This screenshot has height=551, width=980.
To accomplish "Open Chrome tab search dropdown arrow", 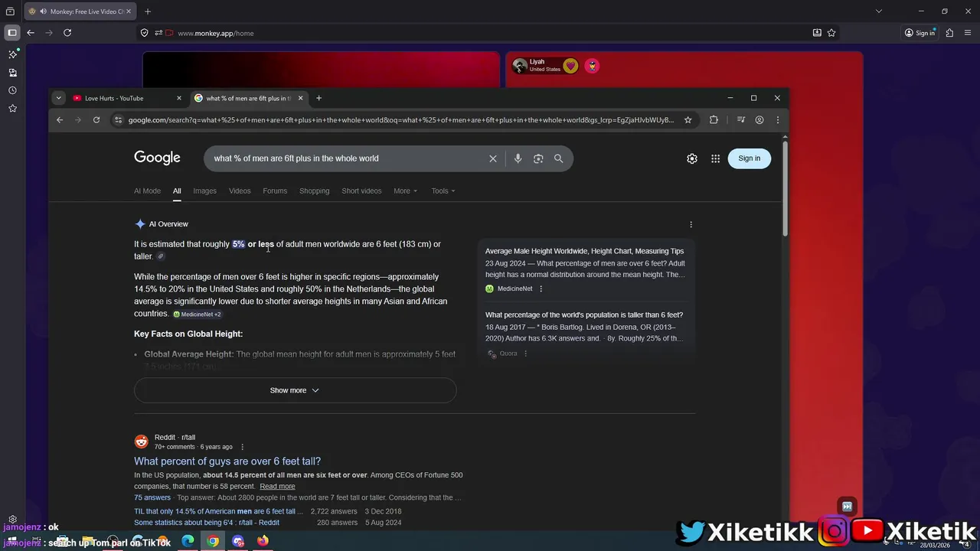I will (58, 98).
